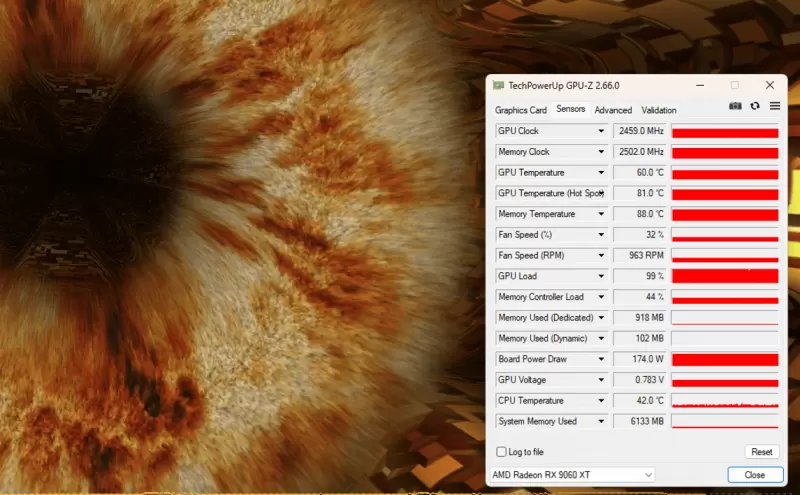The width and height of the screenshot is (800, 495).
Task: Click the CPU Temperature history graph
Action: 725,401
